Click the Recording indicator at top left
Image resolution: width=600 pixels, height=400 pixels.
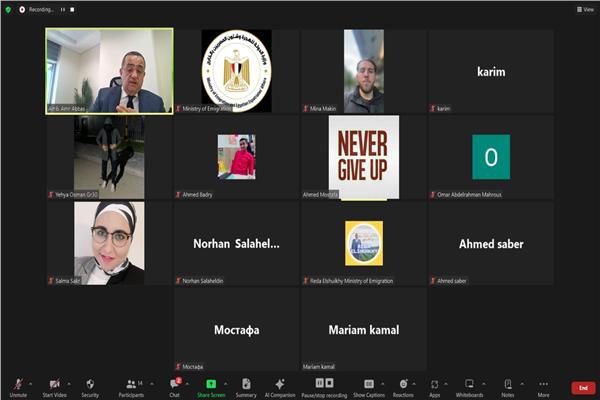tap(38, 10)
